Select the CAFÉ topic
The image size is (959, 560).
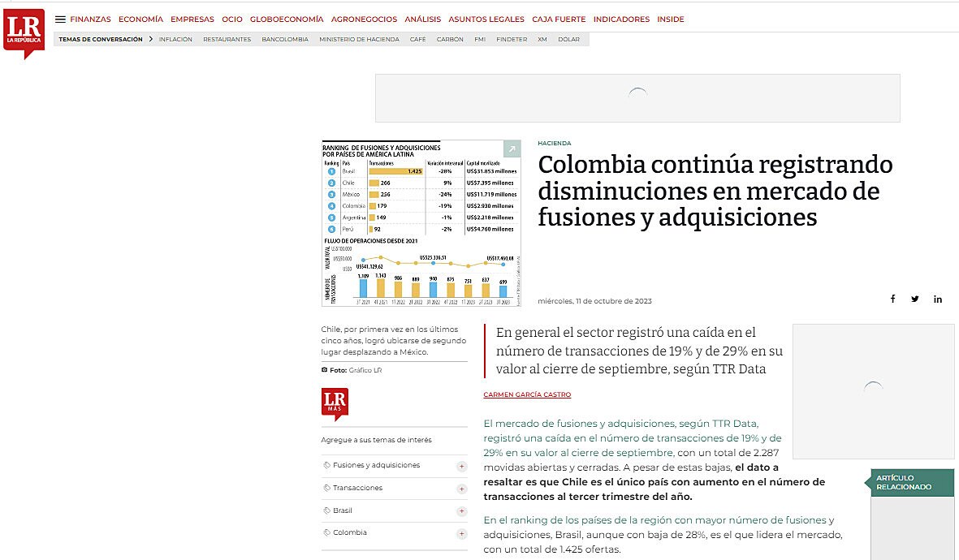(x=417, y=39)
